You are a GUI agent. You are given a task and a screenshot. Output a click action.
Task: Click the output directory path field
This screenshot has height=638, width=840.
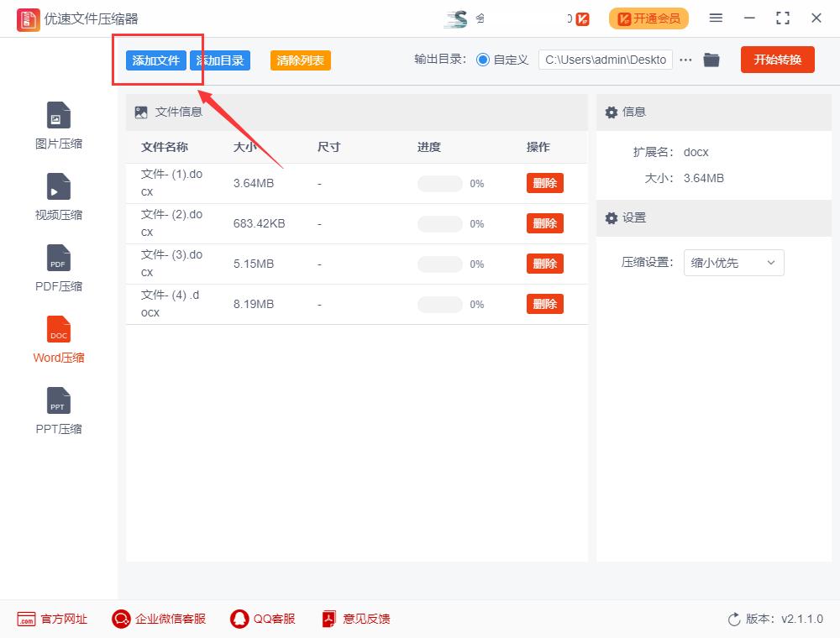(605, 60)
